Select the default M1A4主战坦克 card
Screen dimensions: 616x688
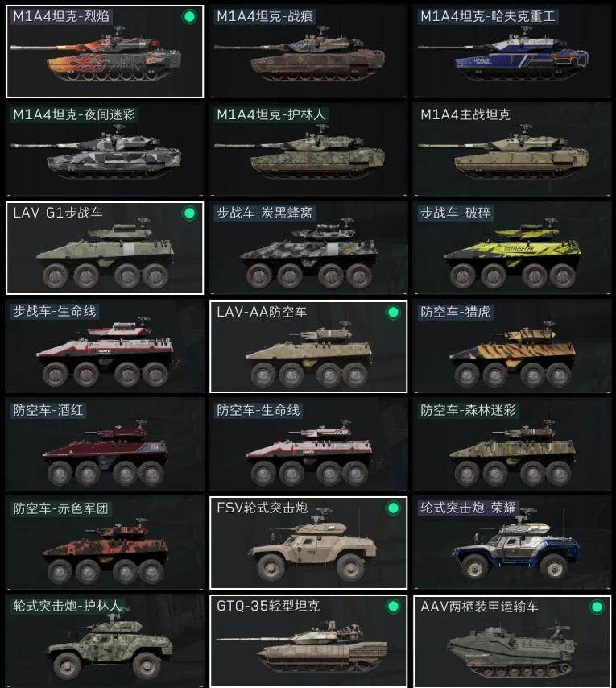point(512,150)
